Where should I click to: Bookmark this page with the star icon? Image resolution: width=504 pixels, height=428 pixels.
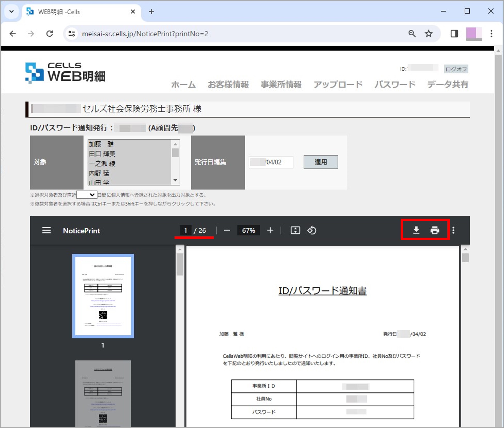[x=428, y=34]
